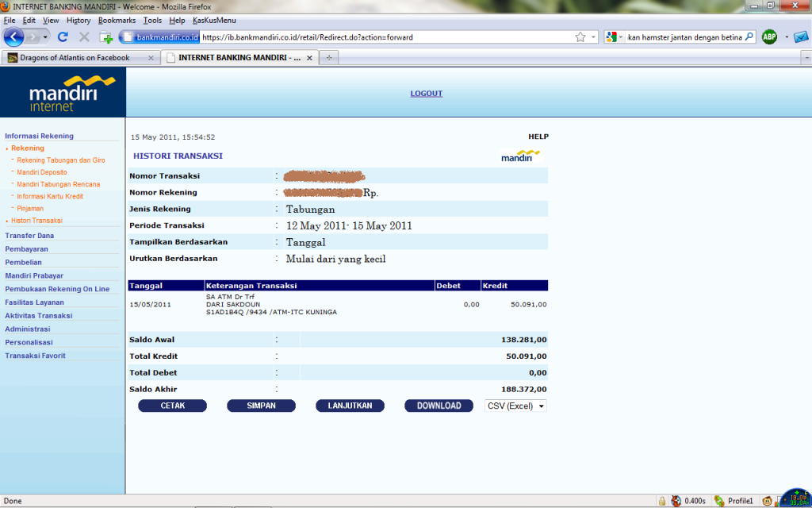Click Personalisasi in sidebar
The height and width of the screenshot is (508, 812).
pyautogui.click(x=29, y=342)
